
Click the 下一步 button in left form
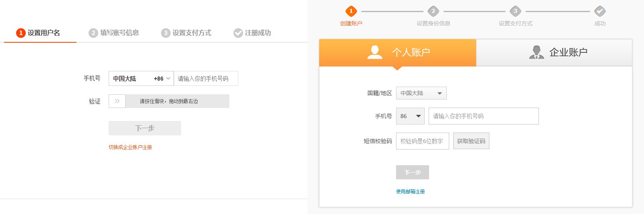[x=145, y=128]
